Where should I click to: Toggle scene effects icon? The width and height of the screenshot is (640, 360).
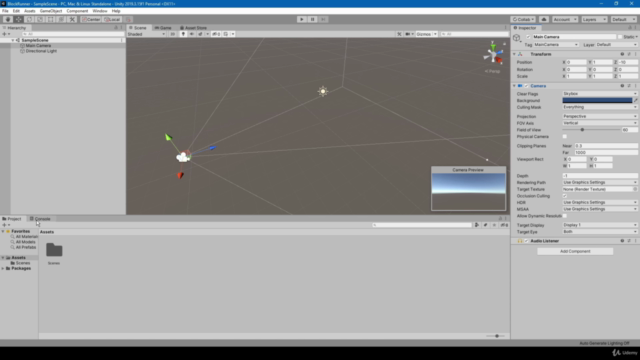200,34
